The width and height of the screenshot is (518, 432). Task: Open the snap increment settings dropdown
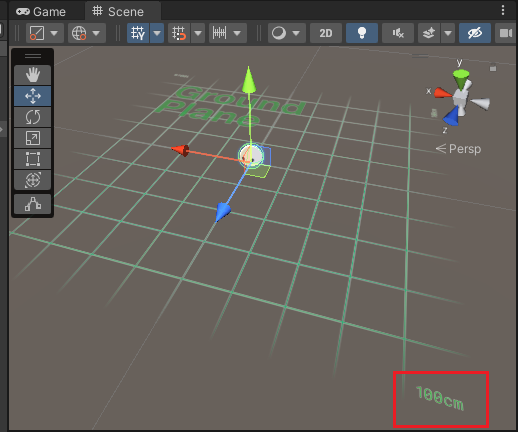(x=237, y=33)
